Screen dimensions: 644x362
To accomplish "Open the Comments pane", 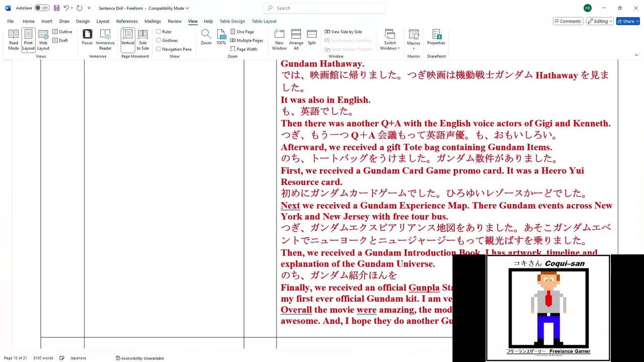I will (568, 21).
